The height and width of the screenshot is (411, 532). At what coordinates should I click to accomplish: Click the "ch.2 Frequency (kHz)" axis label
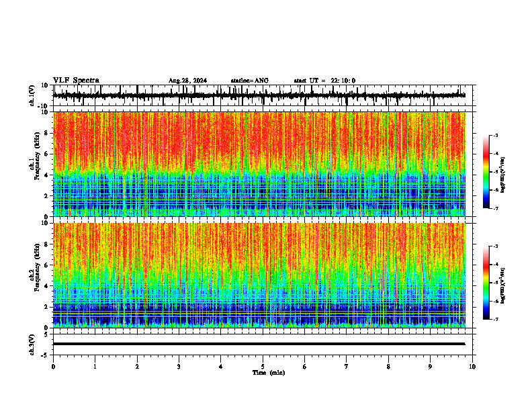[35, 267]
